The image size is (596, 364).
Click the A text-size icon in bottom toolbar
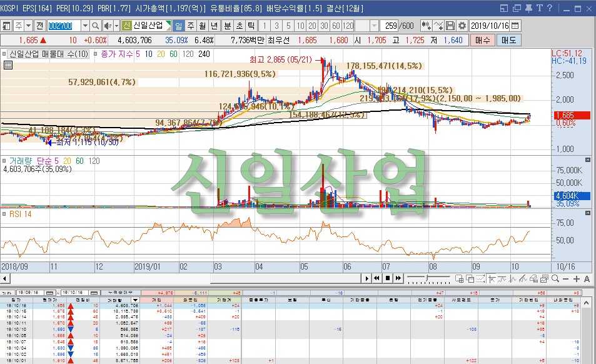(x=587, y=279)
